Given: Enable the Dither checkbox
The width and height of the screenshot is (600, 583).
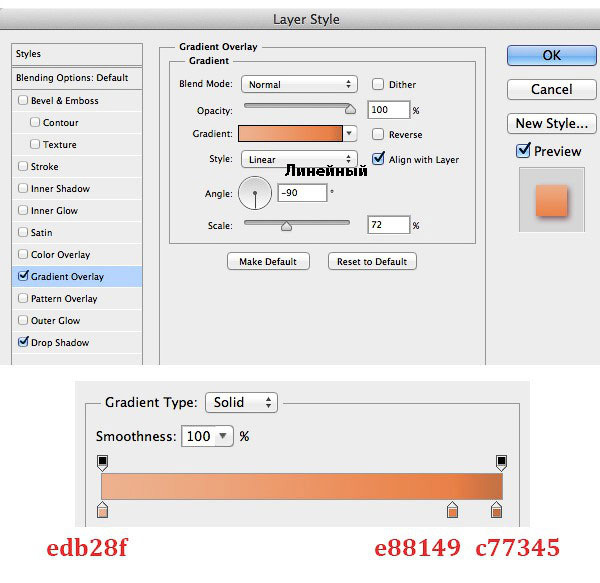Looking at the screenshot, I should 378,84.
